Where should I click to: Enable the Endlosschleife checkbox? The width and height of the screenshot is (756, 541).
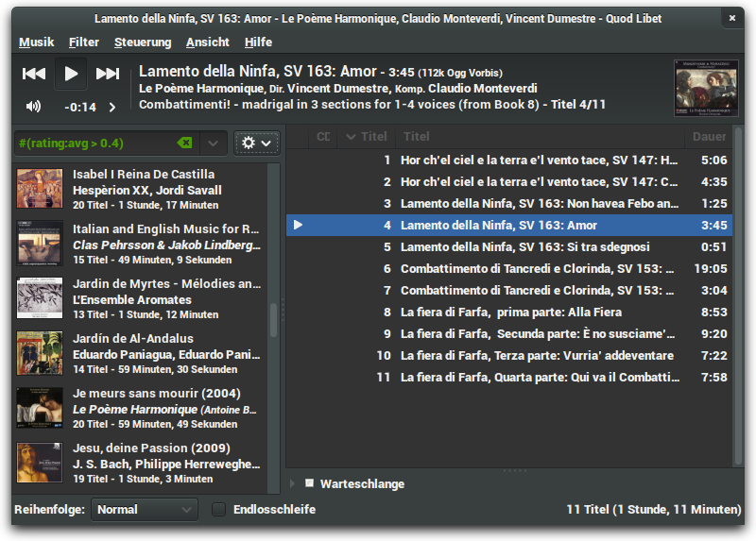pyautogui.click(x=219, y=509)
